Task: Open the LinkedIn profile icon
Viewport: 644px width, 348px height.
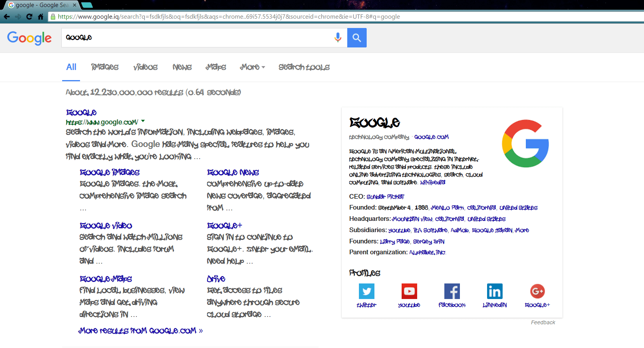Action: pyautogui.click(x=495, y=291)
